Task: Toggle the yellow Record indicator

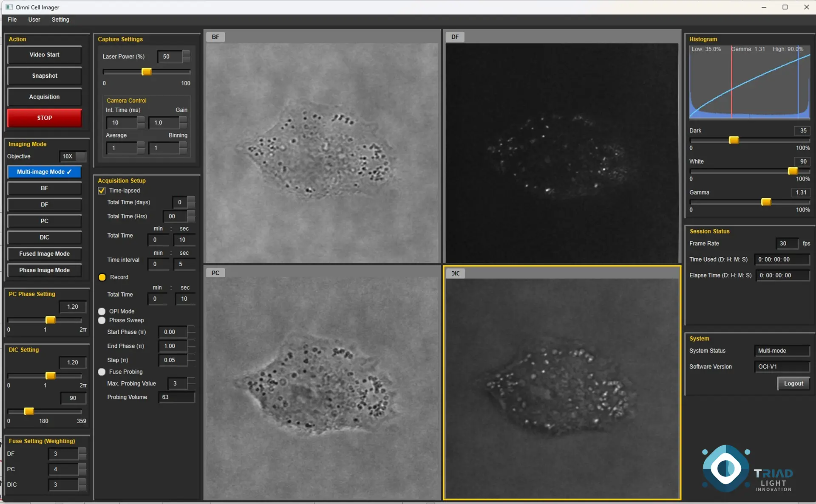Action: [102, 277]
